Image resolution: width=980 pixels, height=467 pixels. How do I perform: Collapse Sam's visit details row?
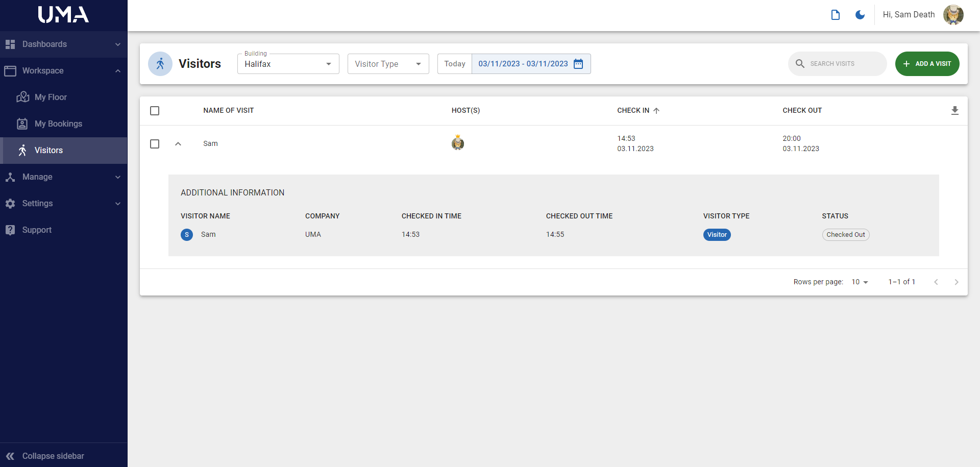point(178,144)
